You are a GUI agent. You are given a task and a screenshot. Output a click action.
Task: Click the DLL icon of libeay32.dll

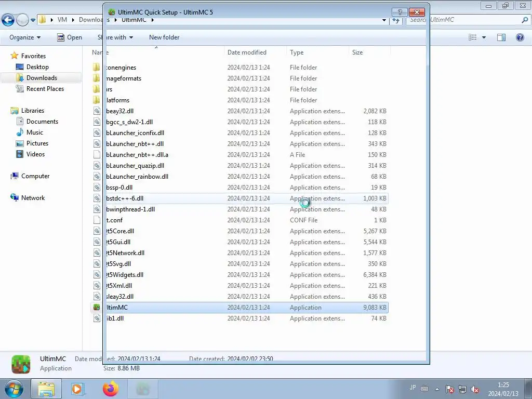point(97,111)
